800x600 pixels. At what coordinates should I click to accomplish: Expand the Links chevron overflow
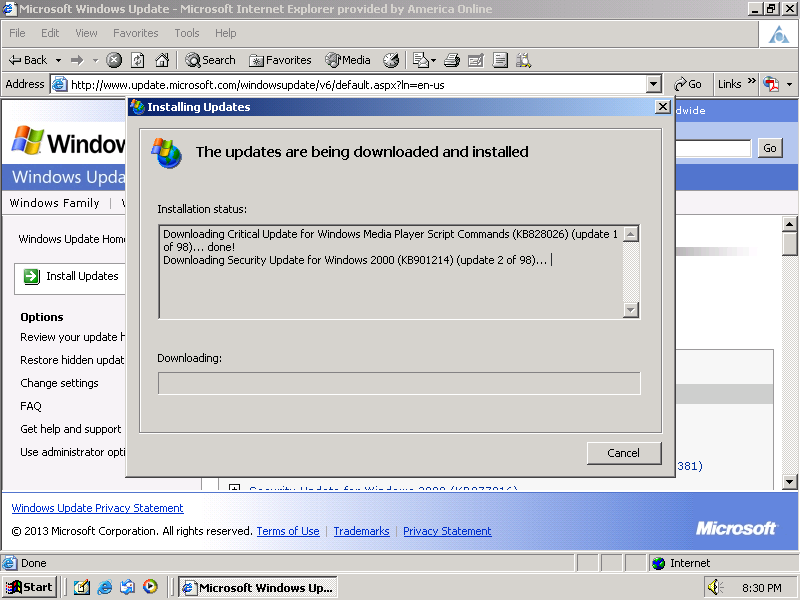pyautogui.click(x=752, y=81)
